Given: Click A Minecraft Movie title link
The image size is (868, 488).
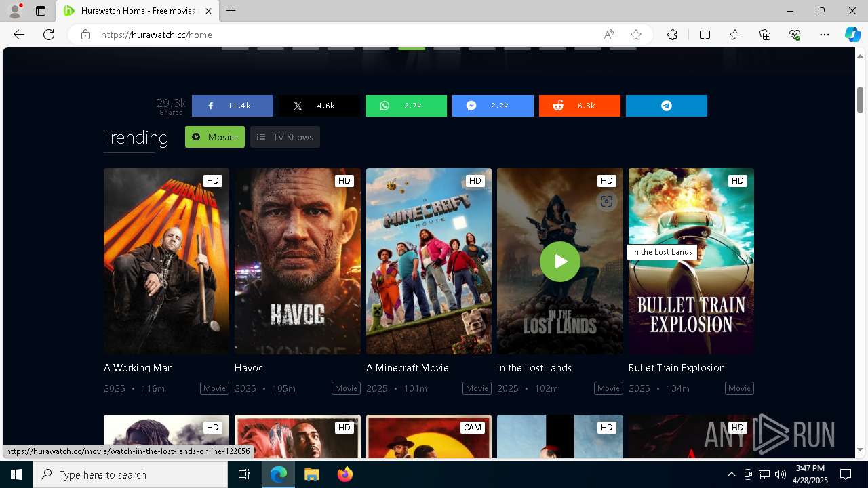Looking at the screenshot, I should [408, 368].
